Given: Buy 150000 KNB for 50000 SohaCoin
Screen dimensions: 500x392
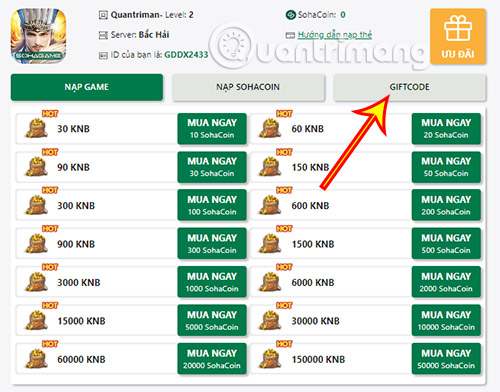Looking at the screenshot, I should pyautogui.click(x=446, y=359).
